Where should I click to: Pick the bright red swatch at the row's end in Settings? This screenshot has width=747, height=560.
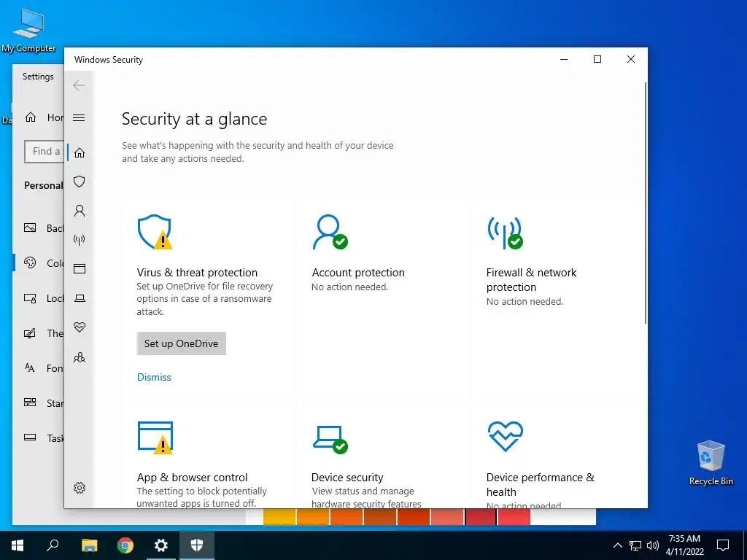point(514,517)
